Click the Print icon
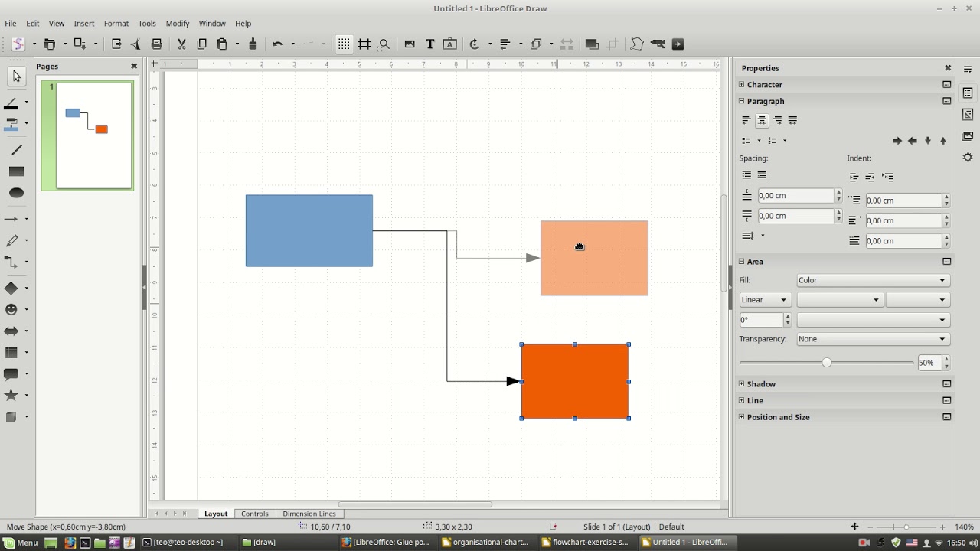 tap(157, 44)
